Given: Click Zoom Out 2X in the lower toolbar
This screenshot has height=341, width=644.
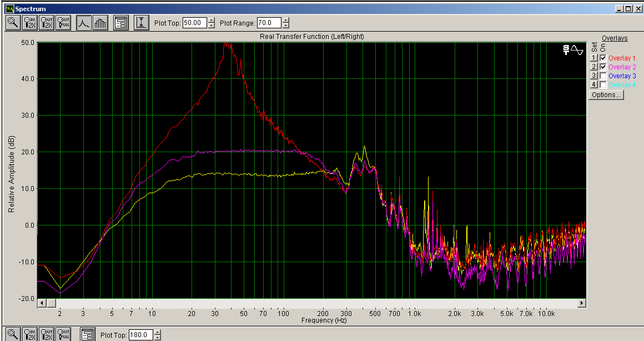Looking at the screenshot, I should [47, 334].
